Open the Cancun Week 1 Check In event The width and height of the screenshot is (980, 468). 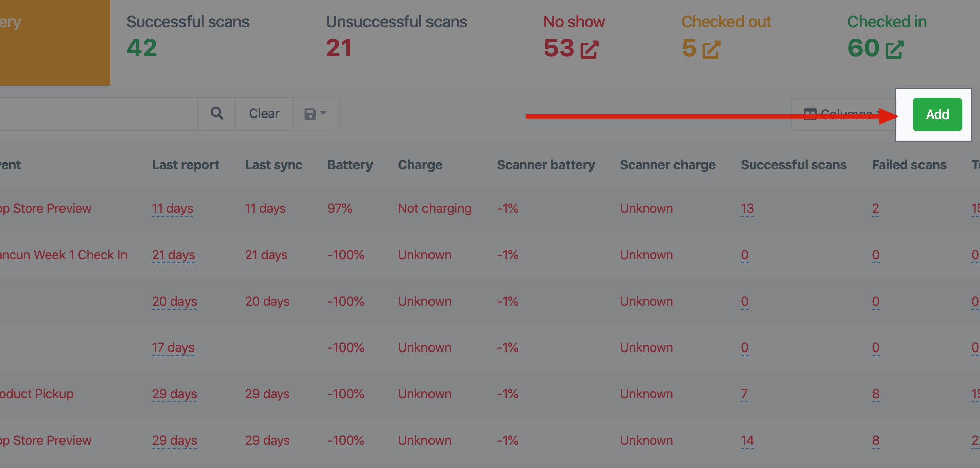[64, 255]
